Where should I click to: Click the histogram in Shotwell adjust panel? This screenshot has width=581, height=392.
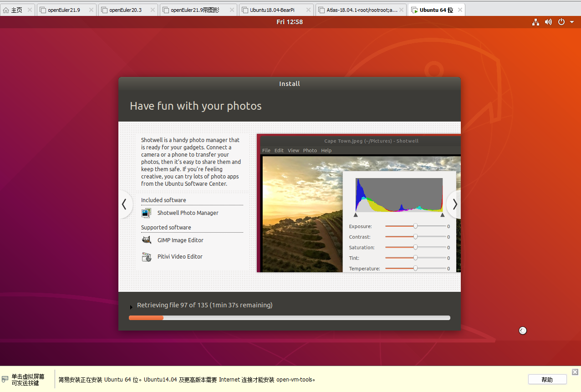pyautogui.click(x=399, y=195)
